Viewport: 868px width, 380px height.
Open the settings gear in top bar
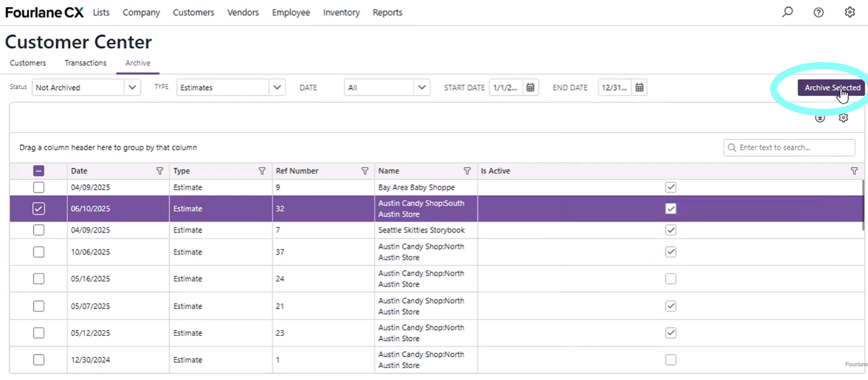850,12
